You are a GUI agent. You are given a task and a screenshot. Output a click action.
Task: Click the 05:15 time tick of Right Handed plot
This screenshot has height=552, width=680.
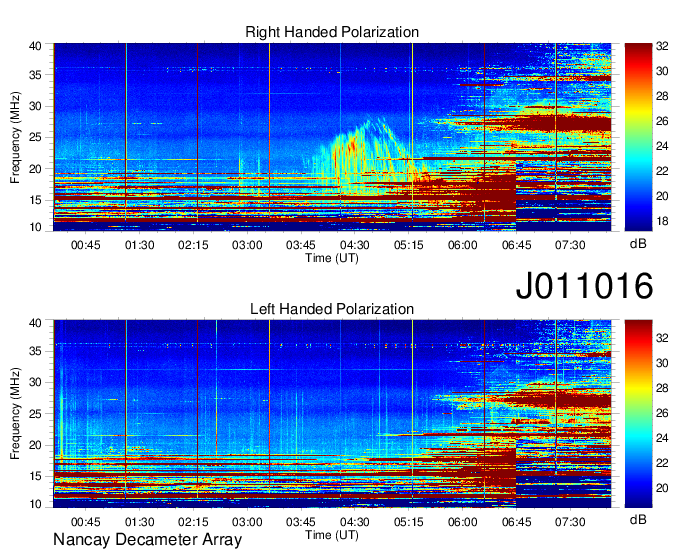pos(409,245)
